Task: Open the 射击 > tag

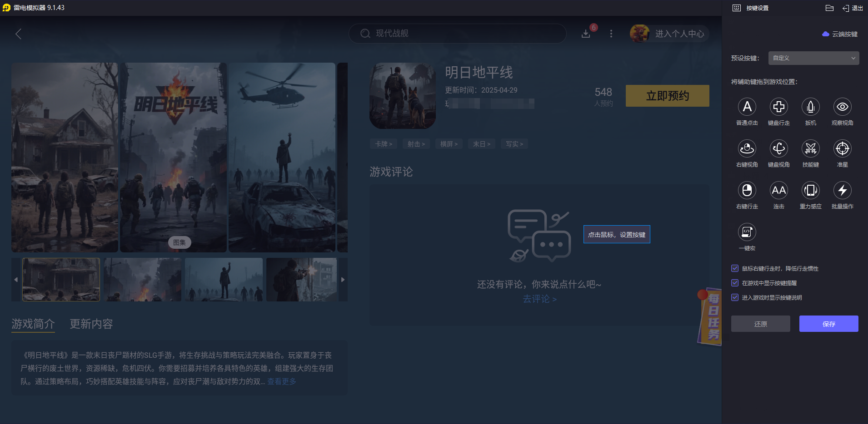Action: point(416,144)
